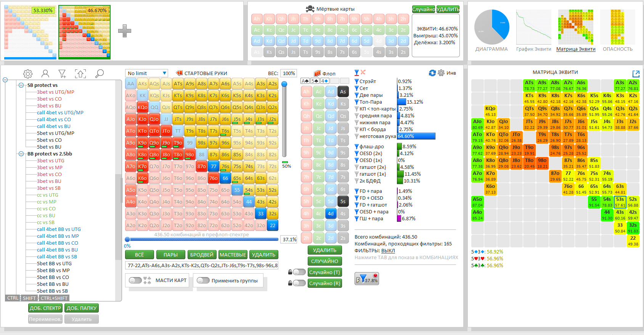Pop out the equity matrix with arrow icon
Image resolution: width=644 pixels, height=335 pixels.
(x=636, y=74)
